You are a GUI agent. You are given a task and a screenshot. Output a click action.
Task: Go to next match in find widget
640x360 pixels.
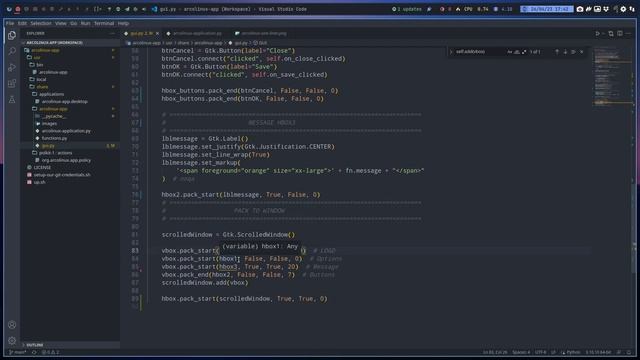[565, 52]
